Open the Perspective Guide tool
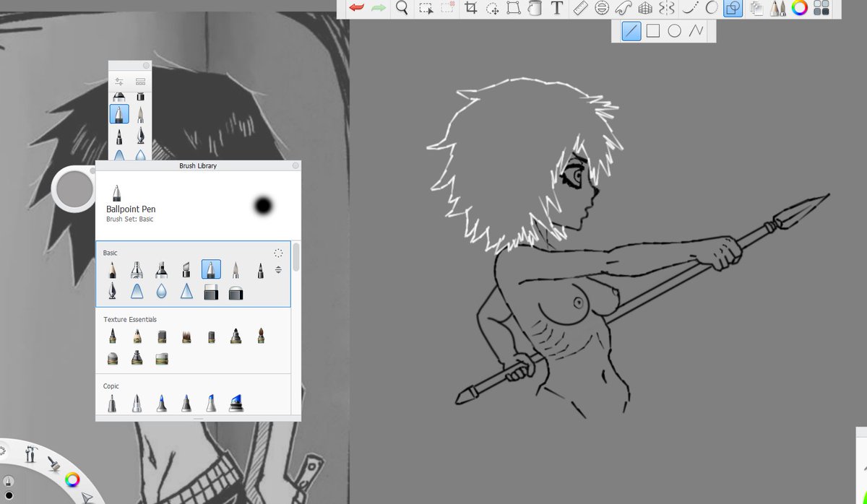 click(645, 9)
